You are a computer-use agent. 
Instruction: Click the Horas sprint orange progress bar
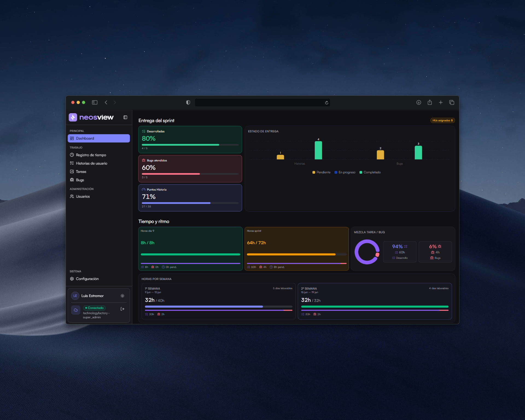(x=297, y=255)
